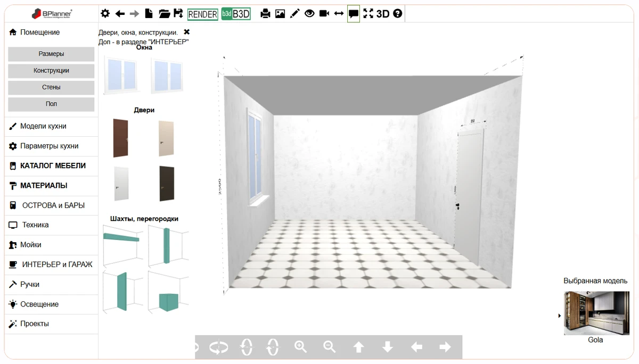Image resolution: width=639 pixels, height=364 pixels.
Task: Move view up with the up arrow
Action: (x=359, y=347)
